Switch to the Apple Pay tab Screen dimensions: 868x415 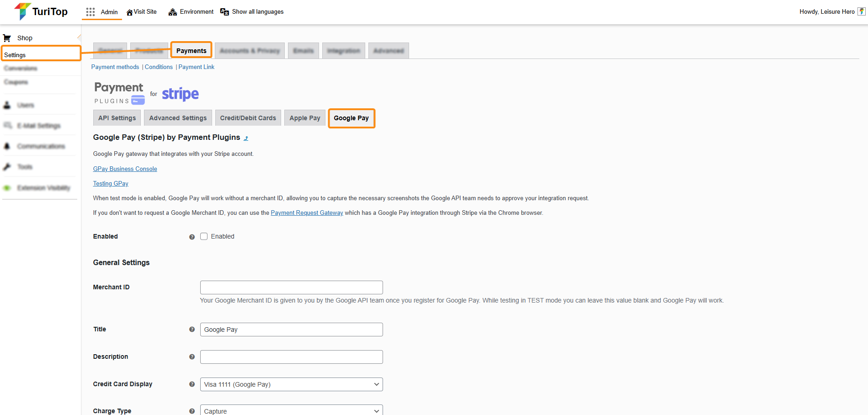coord(304,118)
